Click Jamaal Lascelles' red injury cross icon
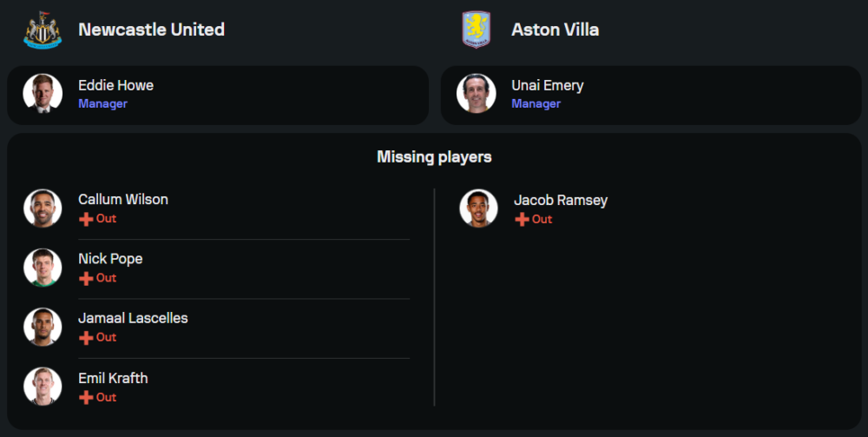 pyautogui.click(x=86, y=337)
